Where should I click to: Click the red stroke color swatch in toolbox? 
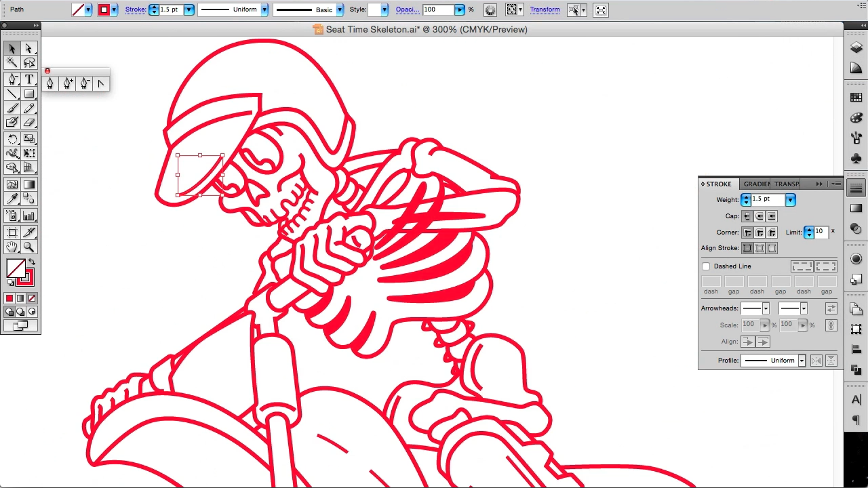point(26,277)
